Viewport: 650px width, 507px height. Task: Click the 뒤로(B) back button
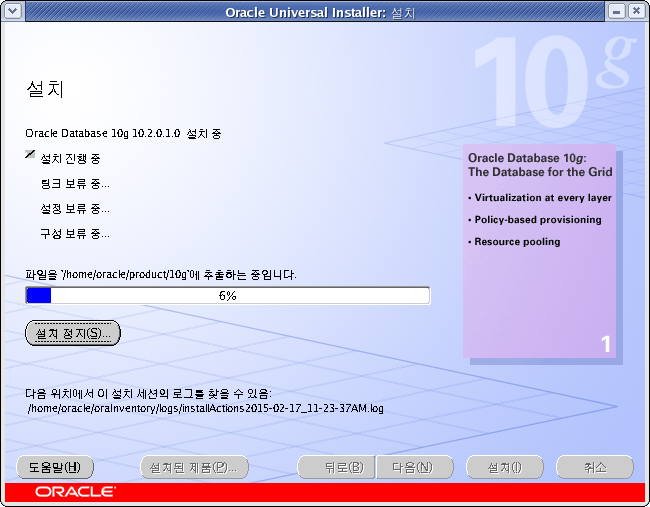pos(336,468)
